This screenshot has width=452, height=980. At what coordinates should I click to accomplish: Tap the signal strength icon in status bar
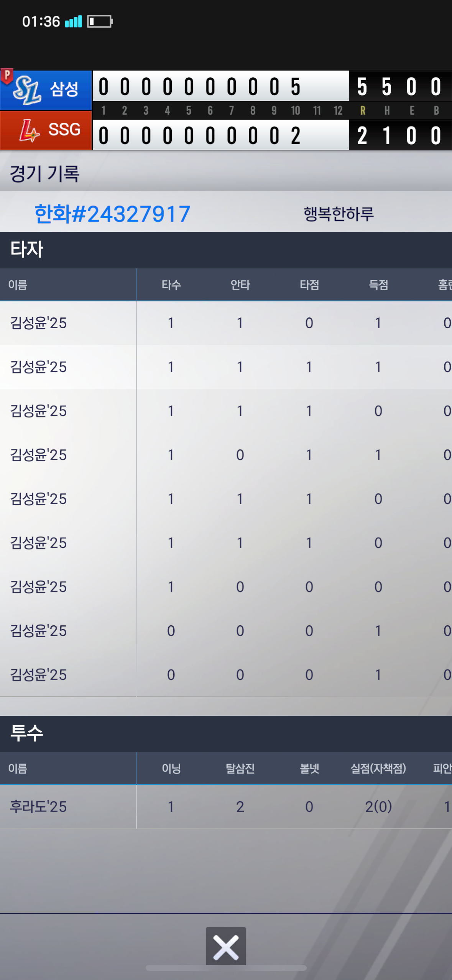click(x=73, y=21)
